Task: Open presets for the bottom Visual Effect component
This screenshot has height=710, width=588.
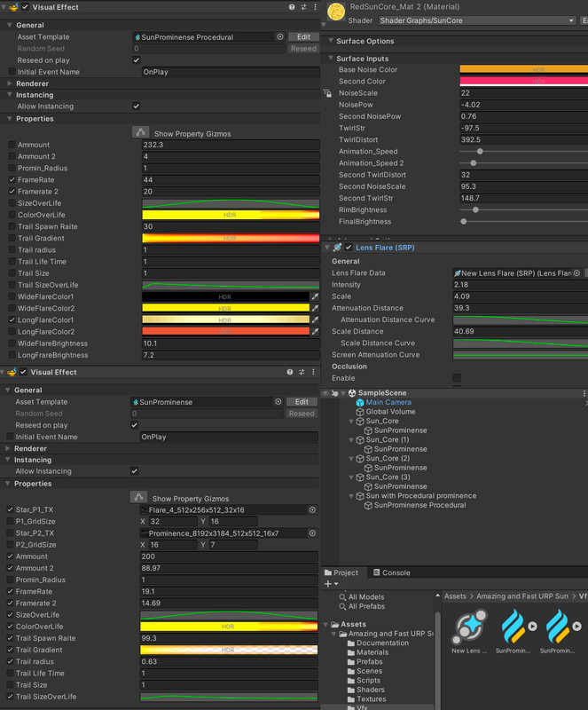Action: pos(302,372)
